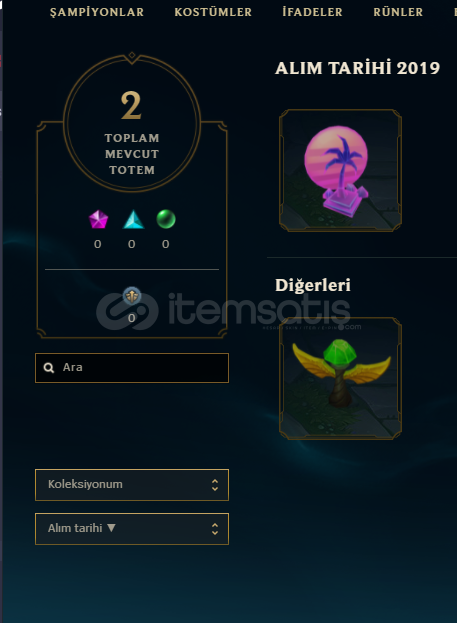Screen dimensions: 457x623
Task: Click the ALIM TARİHİ 2019 heading
Action: click(x=357, y=68)
